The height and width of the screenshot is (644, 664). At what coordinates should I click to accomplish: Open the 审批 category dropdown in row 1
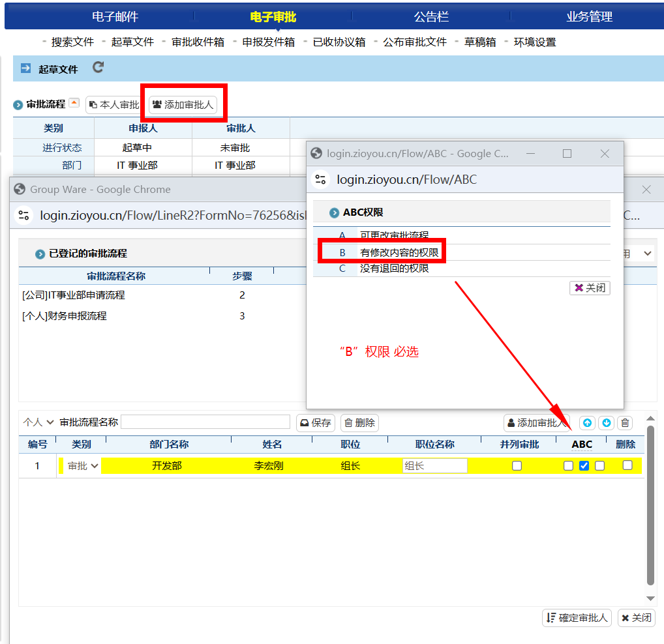click(x=83, y=466)
